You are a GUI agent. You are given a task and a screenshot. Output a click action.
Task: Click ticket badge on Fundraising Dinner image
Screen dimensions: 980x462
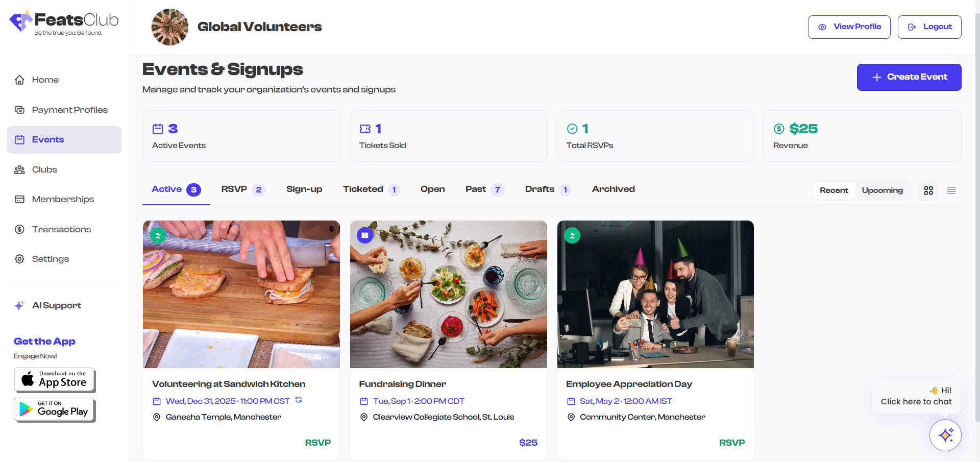(x=365, y=235)
